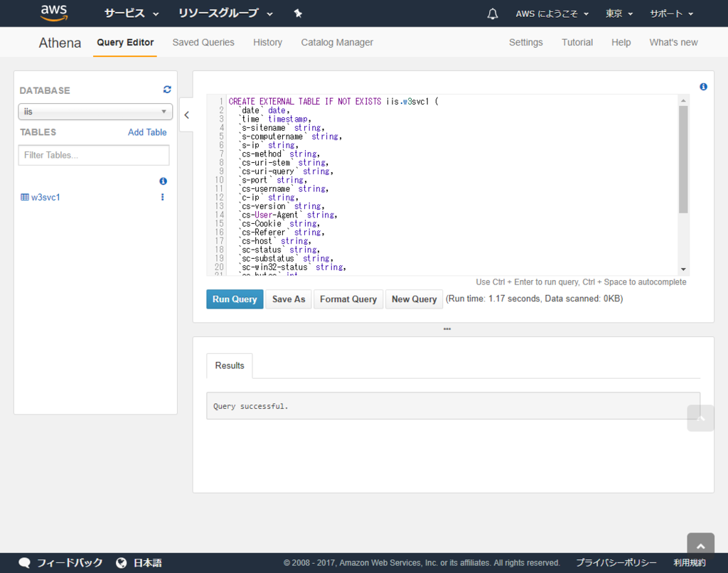Click the query editor info icon
Image resolution: width=728 pixels, height=573 pixels.
click(x=703, y=87)
